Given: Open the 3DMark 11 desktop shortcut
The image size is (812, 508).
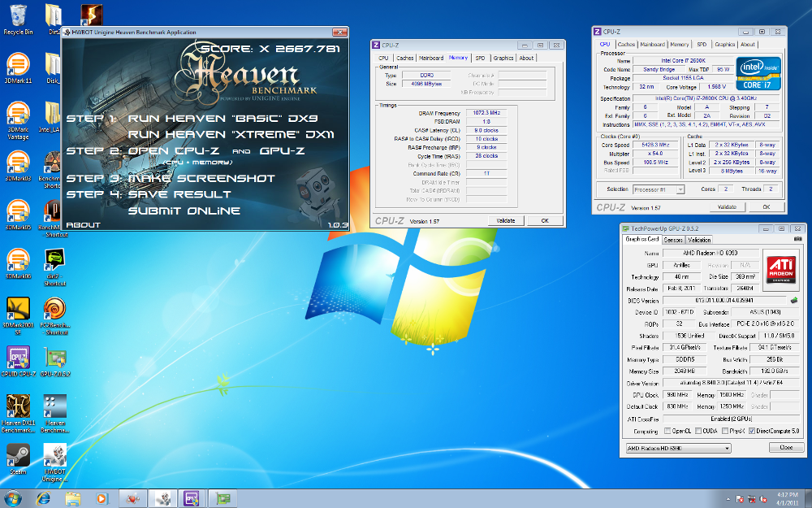Looking at the screenshot, I should 18,68.
